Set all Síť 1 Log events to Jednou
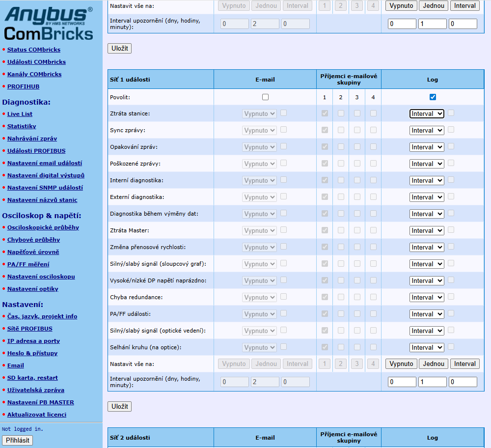The height and width of the screenshot is (448, 491). [434, 364]
